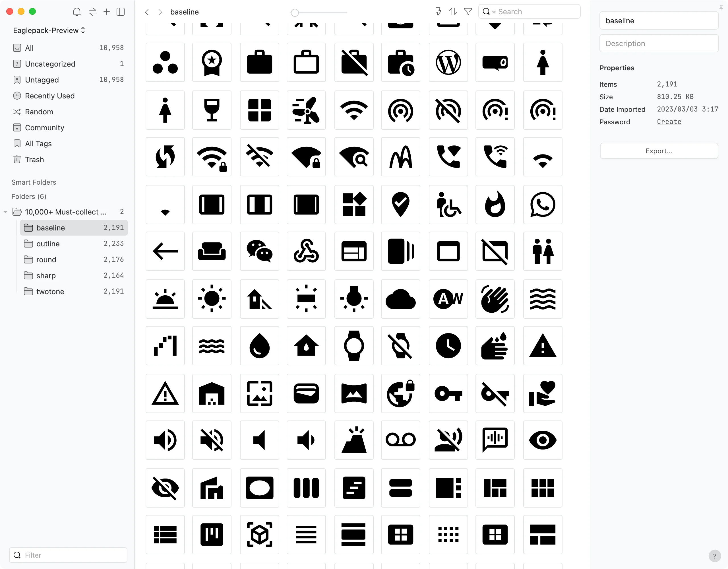Click the Random smart folder item
728x569 pixels.
click(39, 111)
